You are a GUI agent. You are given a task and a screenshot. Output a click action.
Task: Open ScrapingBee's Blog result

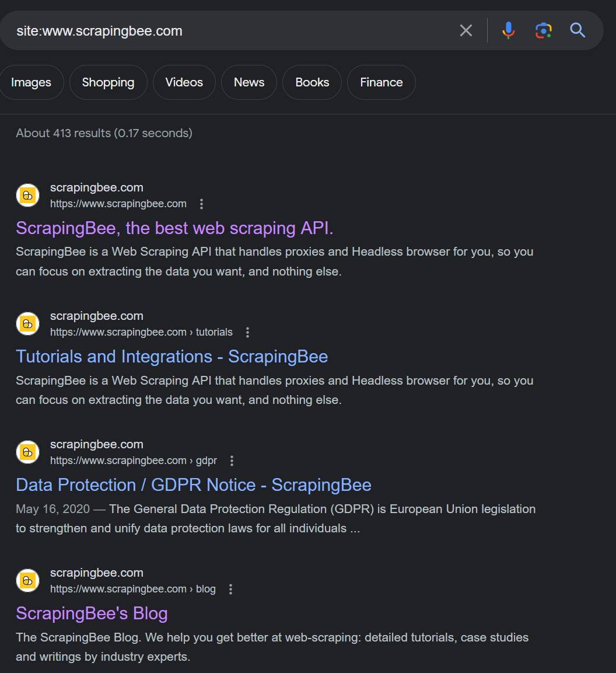(x=92, y=613)
